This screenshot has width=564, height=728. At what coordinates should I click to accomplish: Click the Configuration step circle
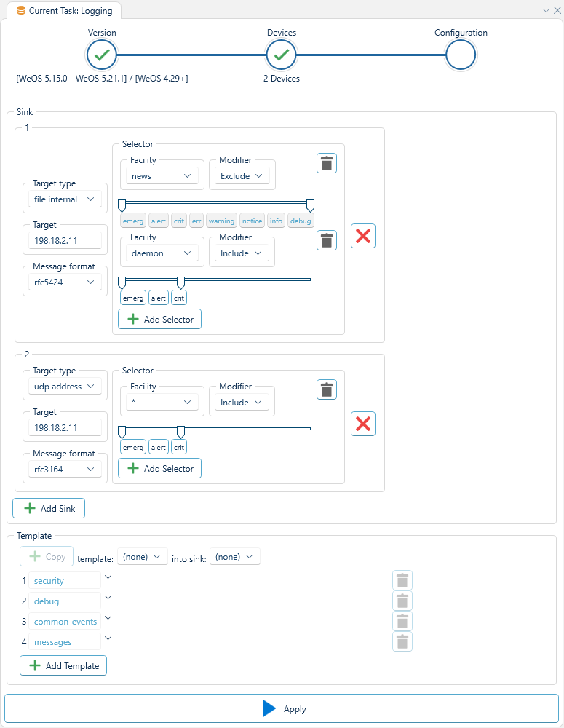coord(461,55)
